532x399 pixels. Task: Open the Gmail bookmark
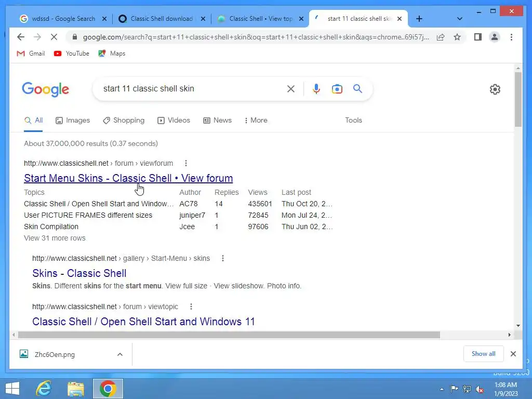pyautogui.click(x=31, y=54)
